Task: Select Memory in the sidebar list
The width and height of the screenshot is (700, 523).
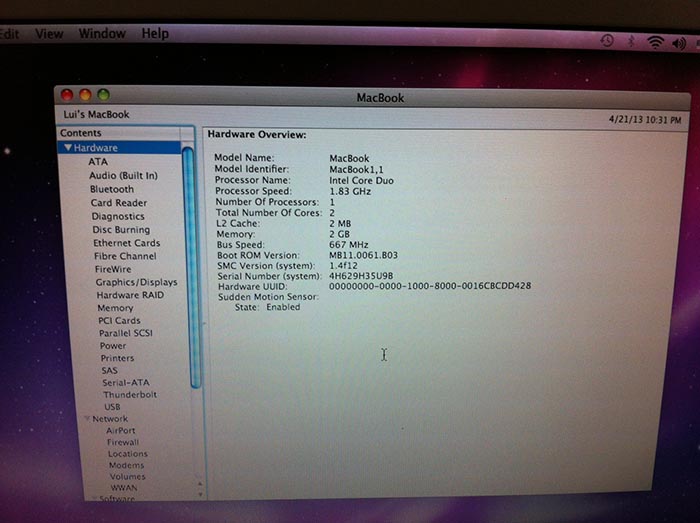Action: click(x=115, y=308)
